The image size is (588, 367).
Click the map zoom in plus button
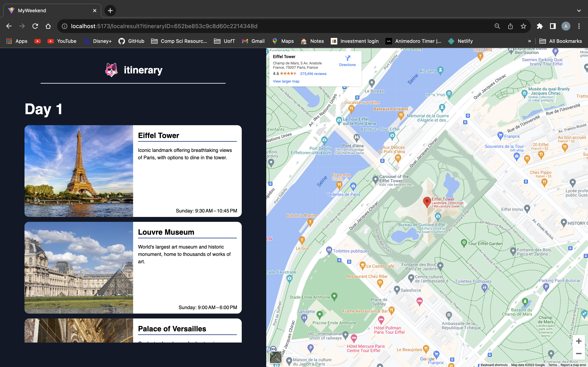(x=579, y=341)
